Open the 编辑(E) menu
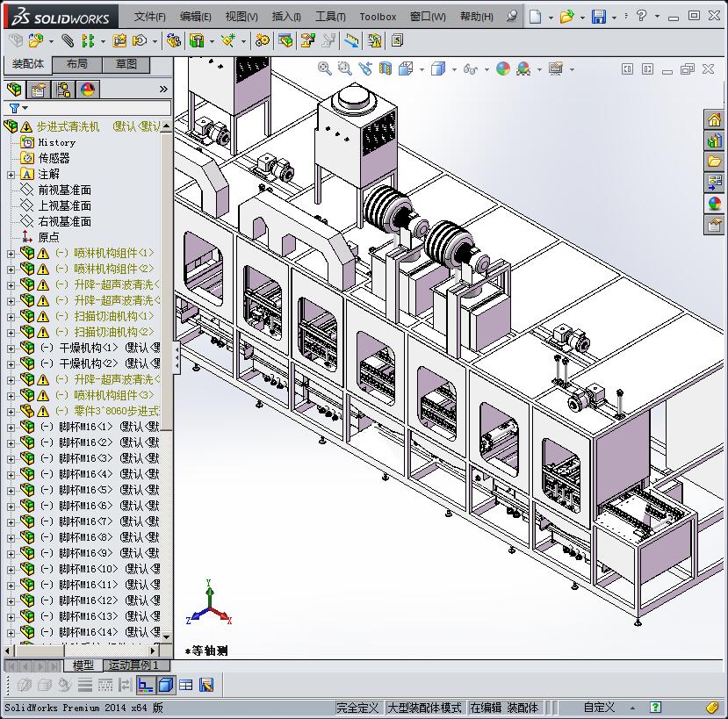Image resolution: width=728 pixels, height=719 pixels. 196,17
